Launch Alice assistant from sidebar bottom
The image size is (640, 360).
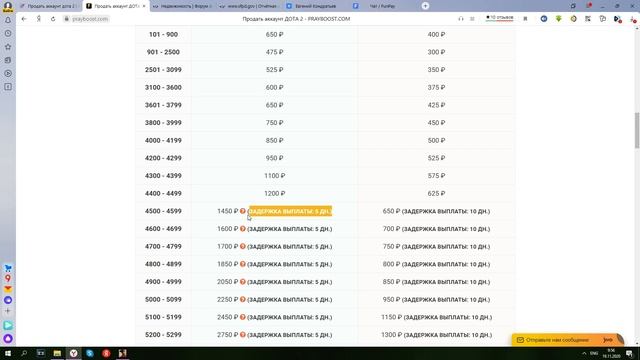[8, 338]
